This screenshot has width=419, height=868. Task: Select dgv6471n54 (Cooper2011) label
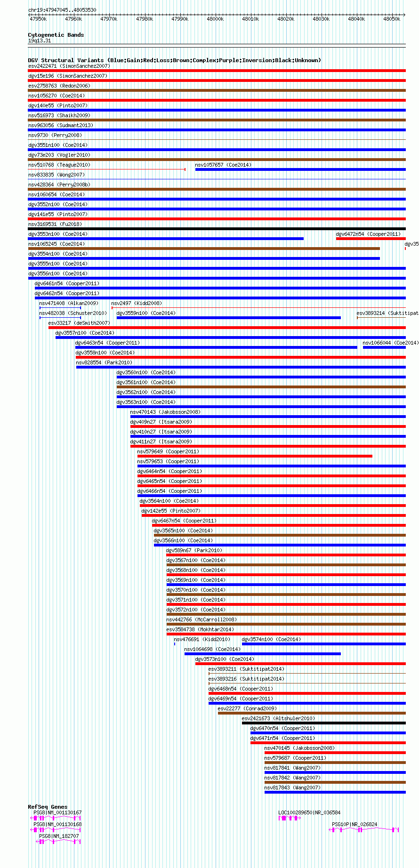click(x=283, y=738)
